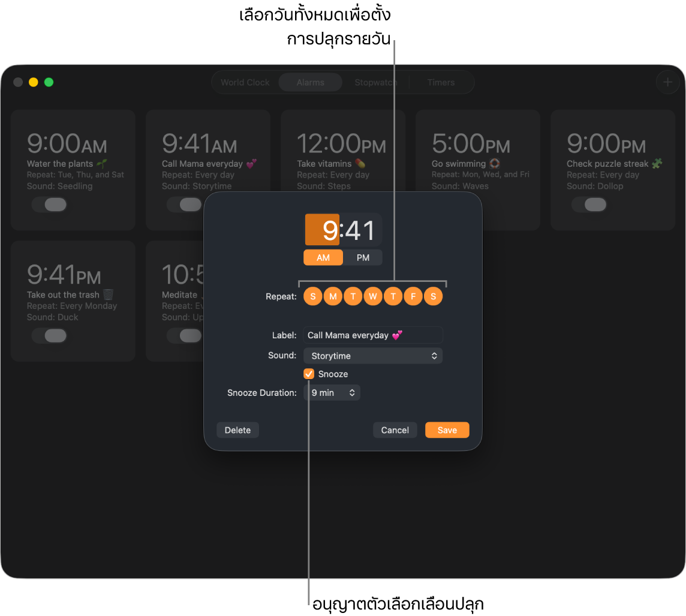
Task: Toggle Wednesday (W) repeat day
Action: tap(373, 296)
